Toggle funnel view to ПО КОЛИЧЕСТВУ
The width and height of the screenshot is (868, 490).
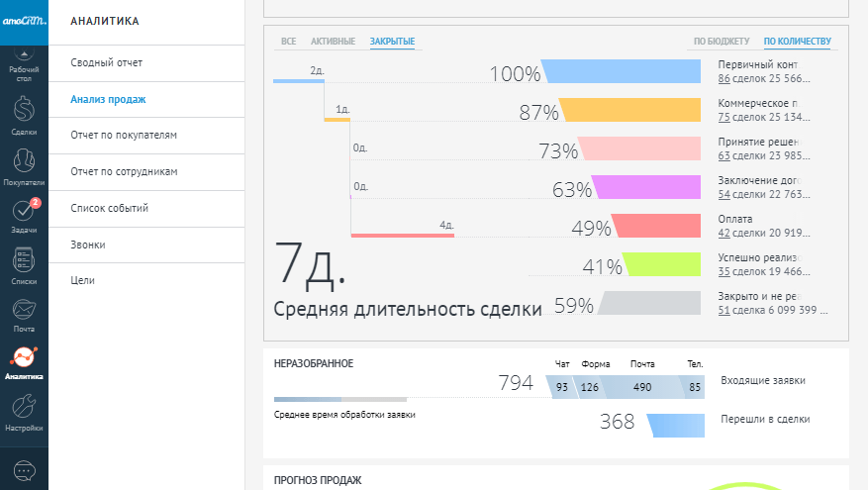(x=798, y=42)
